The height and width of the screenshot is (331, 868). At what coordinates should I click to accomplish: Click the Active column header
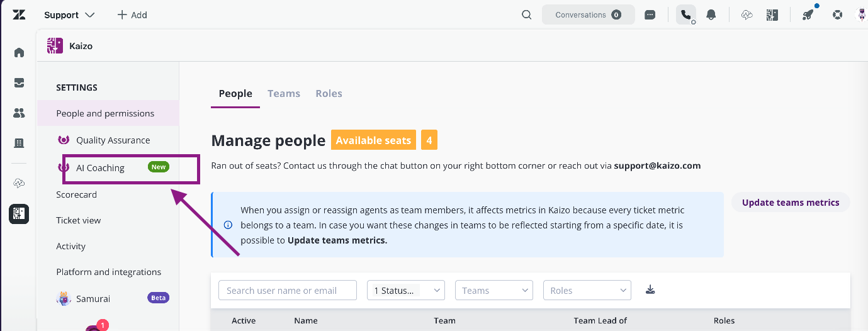pos(244,320)
